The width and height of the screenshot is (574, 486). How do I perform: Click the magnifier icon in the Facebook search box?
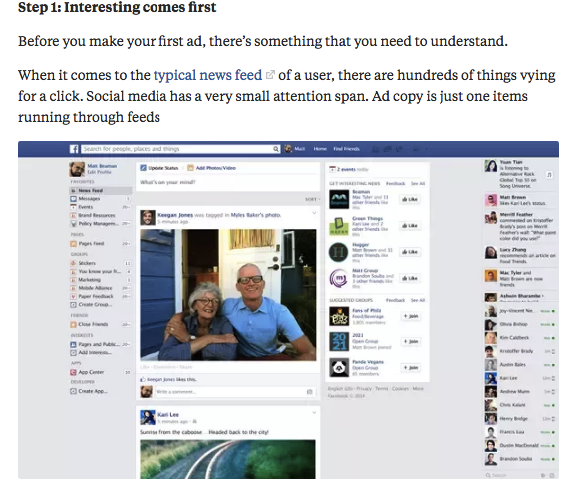click(x=276, y=149)
